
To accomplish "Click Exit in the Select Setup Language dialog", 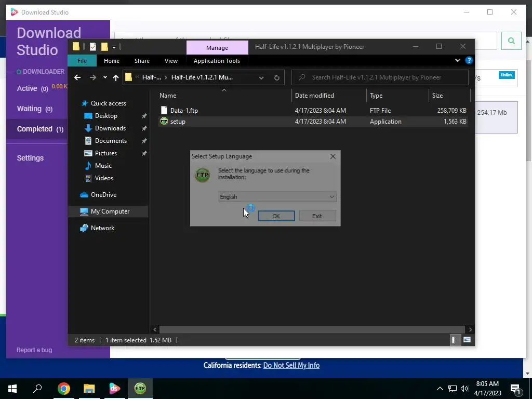I will click(317, 216).
